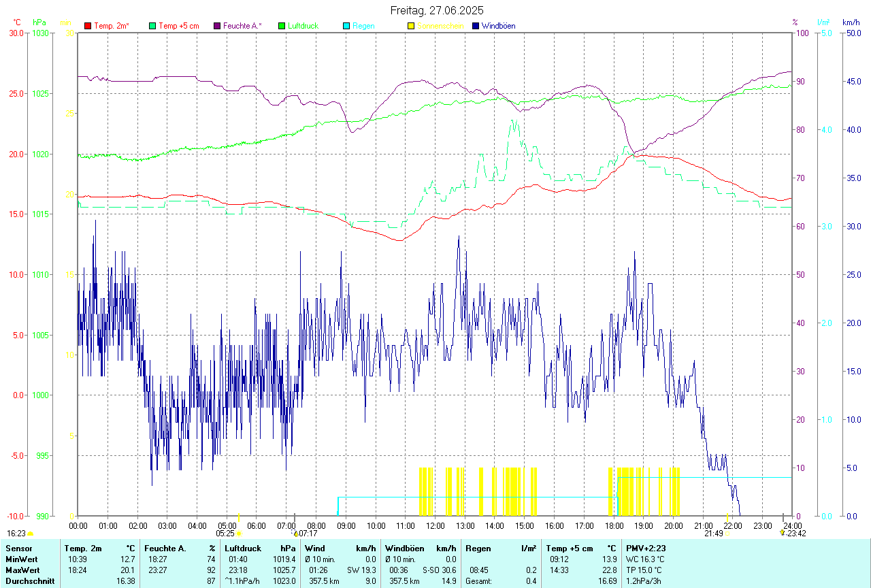The image size is (871, 588).
Task: Click the yellow Sonnenschein legend square
Action: click(x=411, y=26)
